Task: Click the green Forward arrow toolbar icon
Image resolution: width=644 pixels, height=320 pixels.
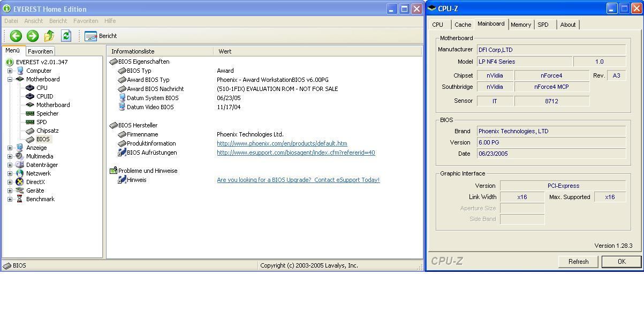Action: [x=33, y=36]
